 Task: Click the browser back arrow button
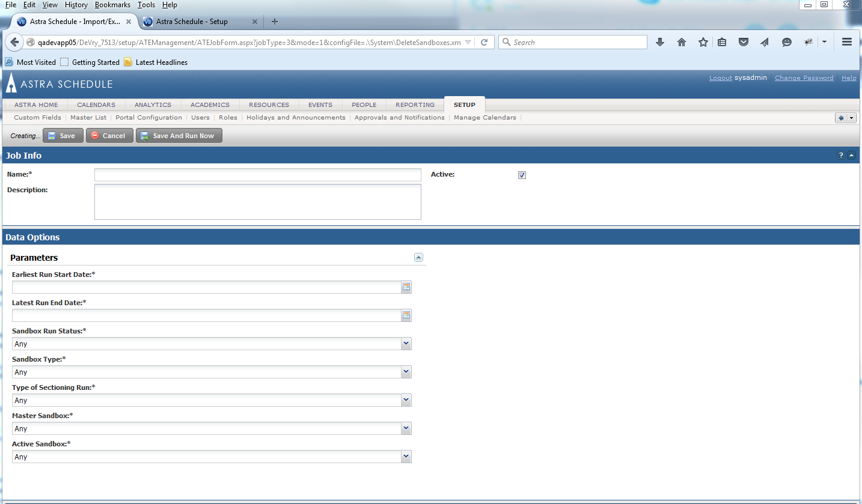pos(14,42)
